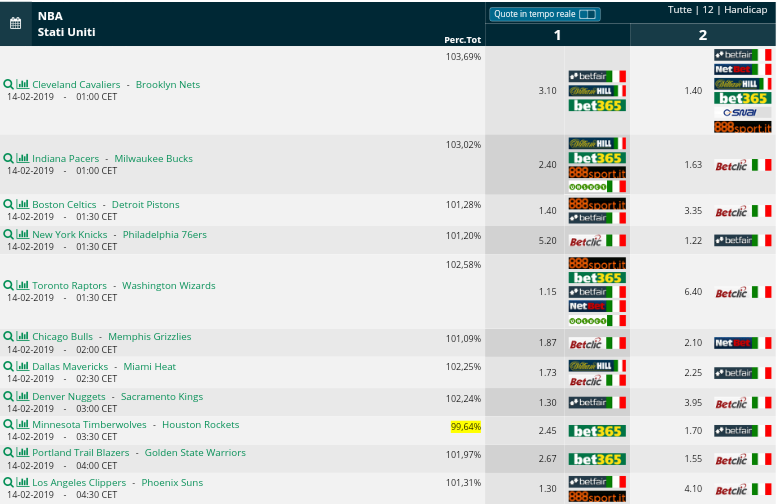The height and width of the screenshot is (504, 778).
Task: Click the column 1 header
Action: 558,35
